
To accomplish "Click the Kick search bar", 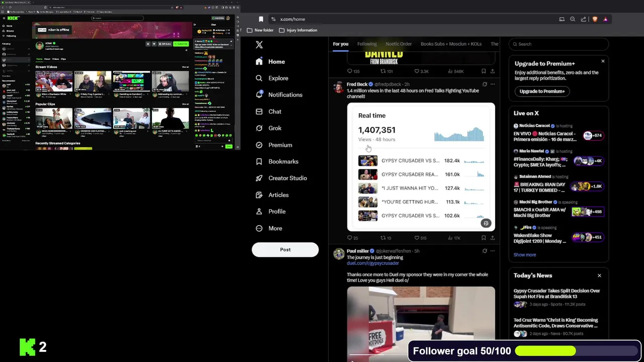I will (x=118, y=18).
